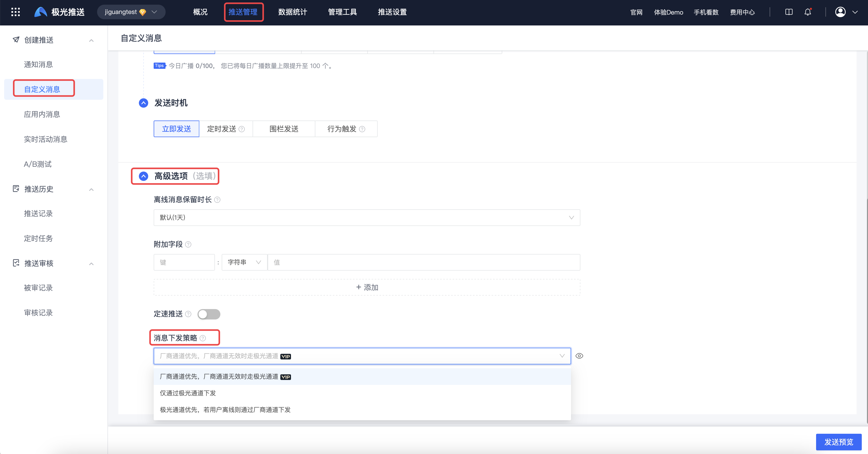
Task: Open 应用内消息 in sidebar
Action: point(42,114)
